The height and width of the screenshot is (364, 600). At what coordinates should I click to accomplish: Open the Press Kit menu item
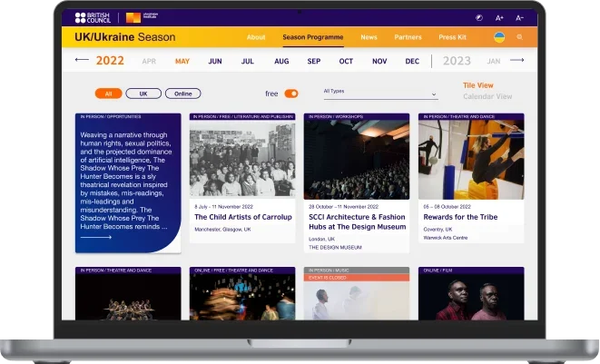(x=454, y=37)
